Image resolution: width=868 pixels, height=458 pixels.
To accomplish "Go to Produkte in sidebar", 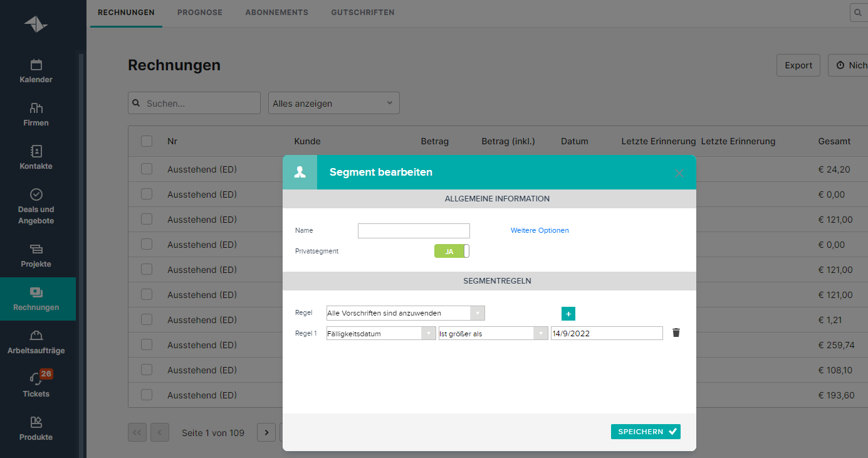I will coord(36,429).
